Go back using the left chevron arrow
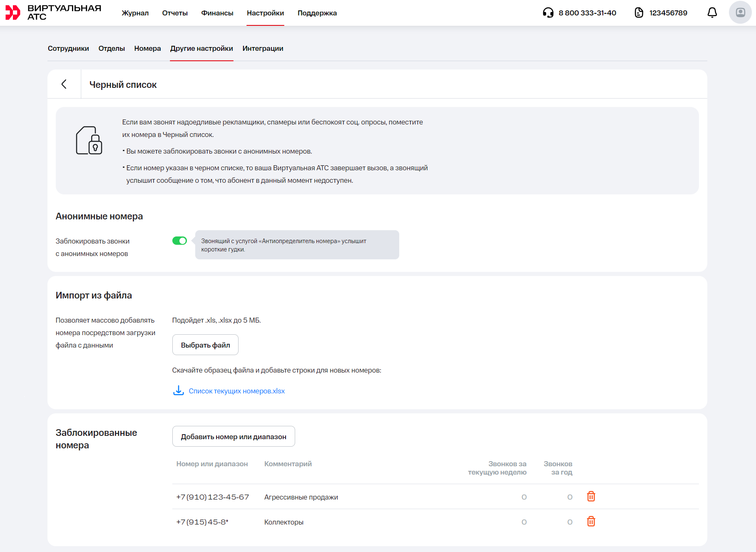 point(64,85)
